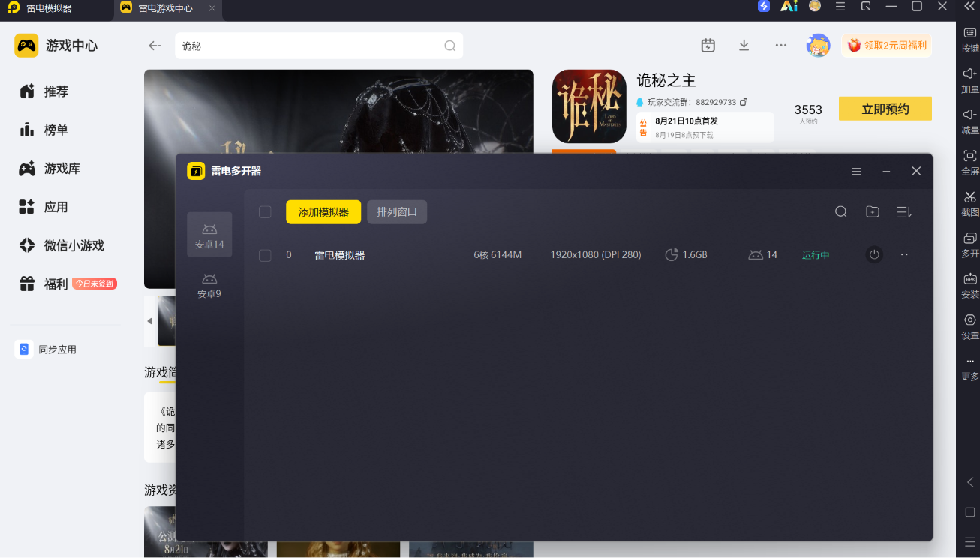Close the 雷电多开器 window
The image size is (980, 558).
pos(916,172)
